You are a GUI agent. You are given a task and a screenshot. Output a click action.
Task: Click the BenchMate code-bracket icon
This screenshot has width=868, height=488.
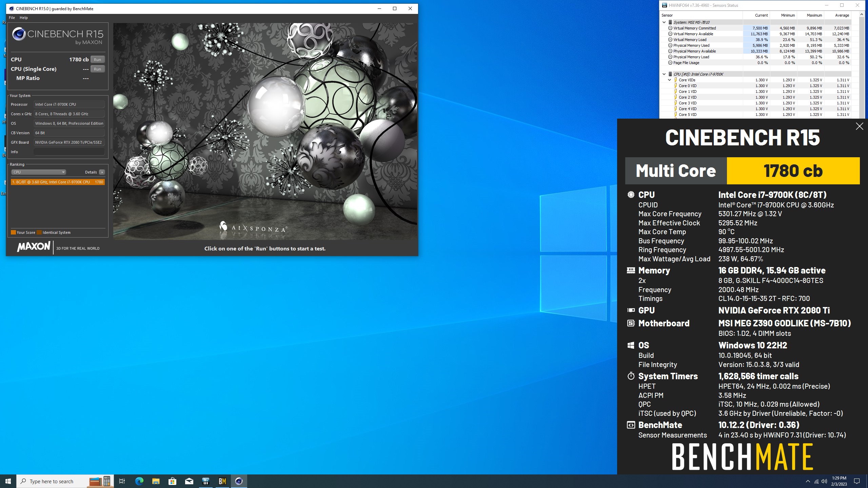(631, 425)
